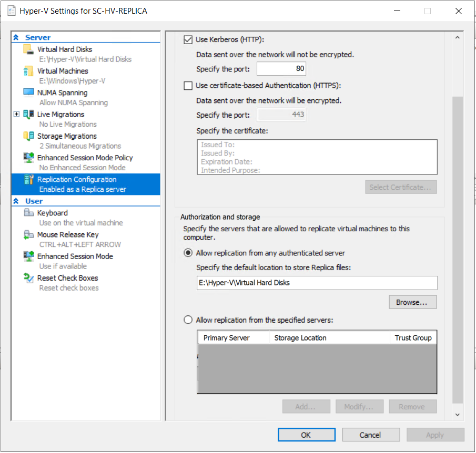Click the HTTPS port 443 field

pos(281,115)
